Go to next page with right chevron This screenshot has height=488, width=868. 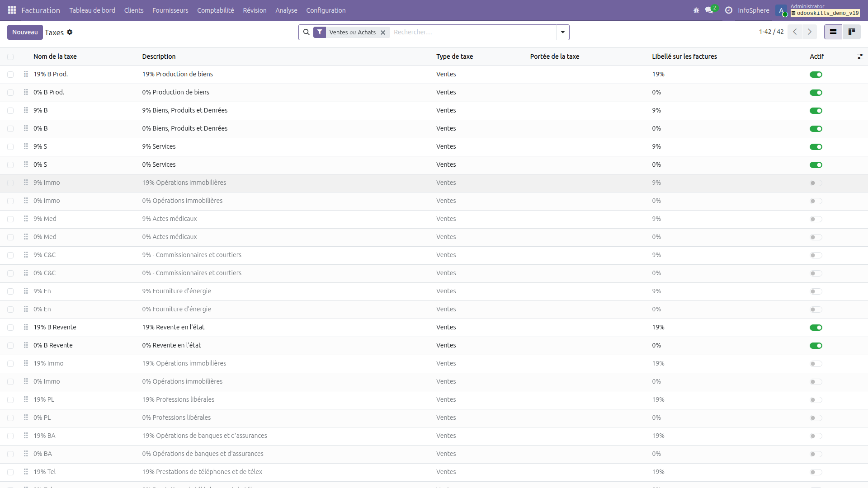[809, 32]
